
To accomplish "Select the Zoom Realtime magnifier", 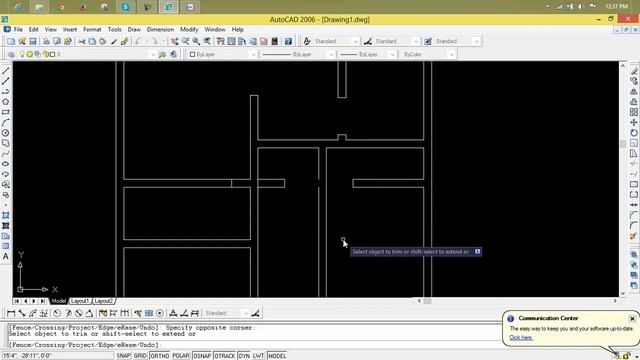I will (x=186, y=41).
